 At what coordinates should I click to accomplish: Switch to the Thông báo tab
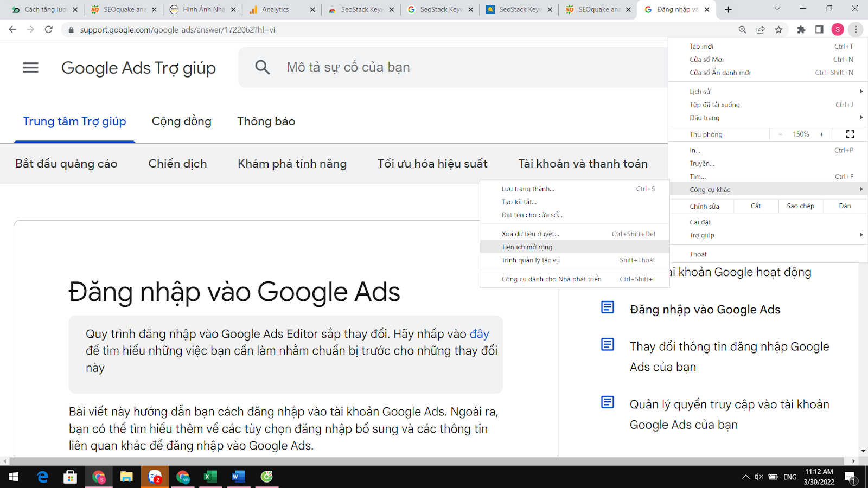tap(266, 121)
